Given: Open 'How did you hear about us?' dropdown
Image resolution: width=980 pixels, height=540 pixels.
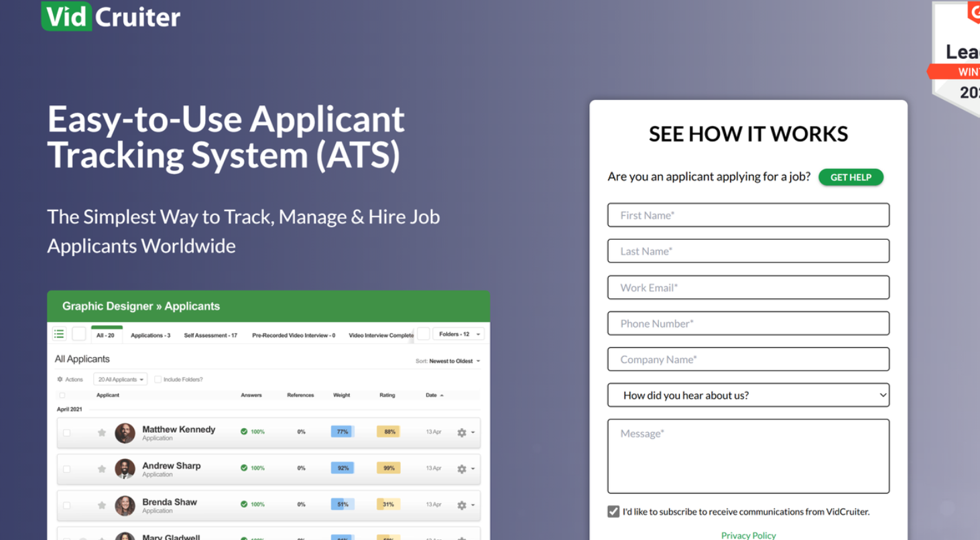Looking at the screenshot, I should click(748, 395).
